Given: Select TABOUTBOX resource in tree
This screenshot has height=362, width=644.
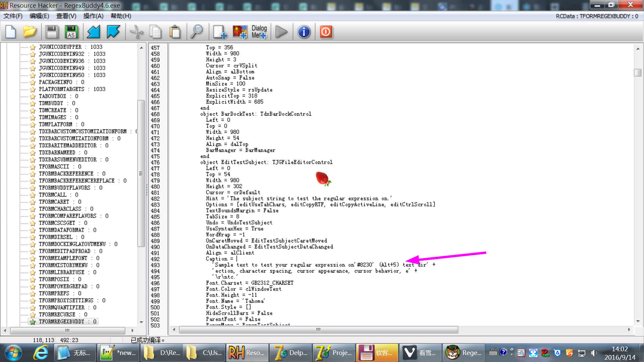Looking at the screenshot, I should point(52,96).
